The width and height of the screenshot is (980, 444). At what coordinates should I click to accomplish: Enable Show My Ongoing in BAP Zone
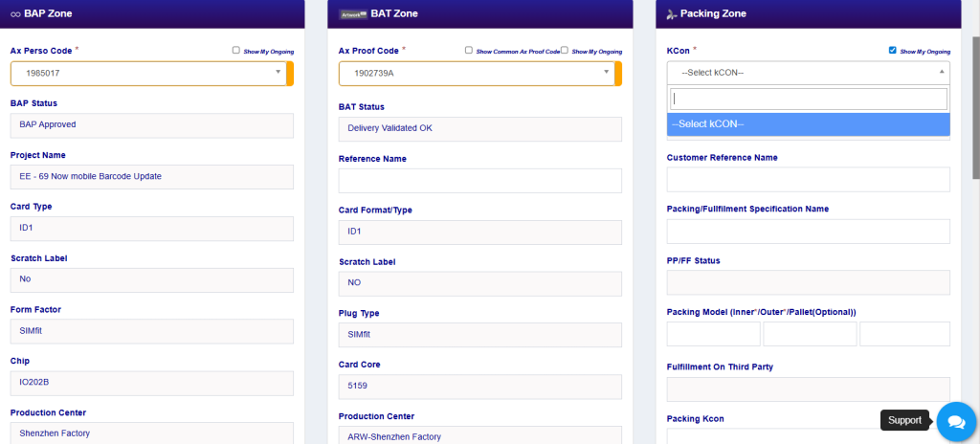click(235, 50)
